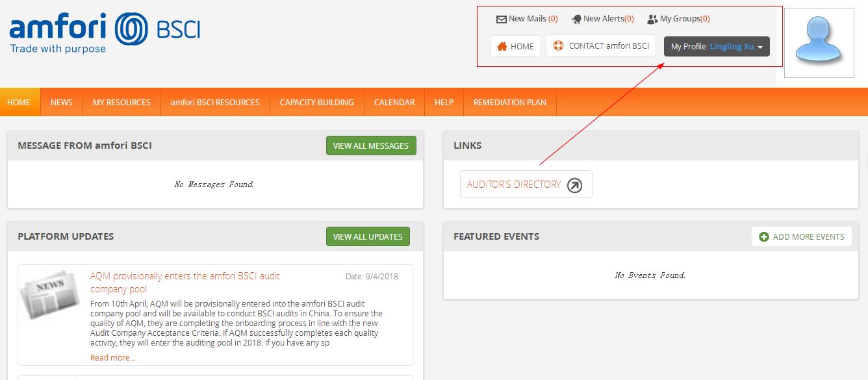Viewport: 868px width, 380px height.
Task: Click New Alerts(0) link
Action: coord(602,19)
